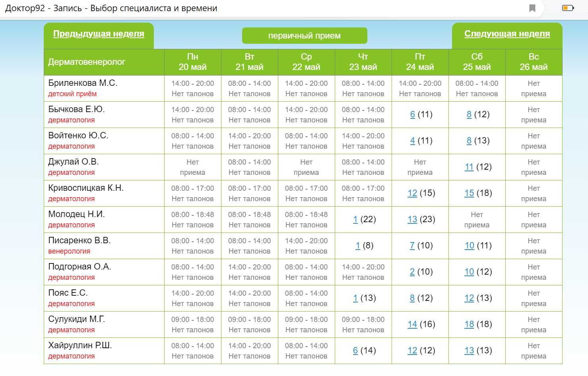Select doctor name Писаренко В.В.
Image resolution: width=588 pixels, height=376 pixels.
80,240
